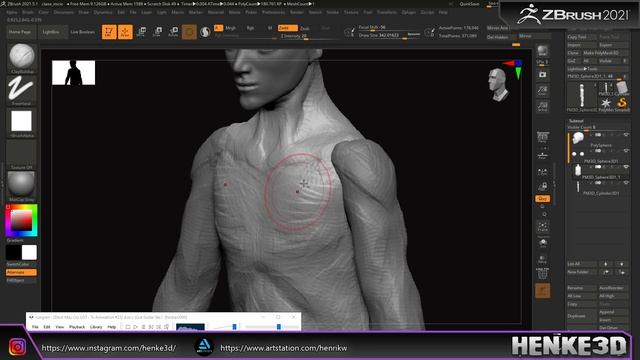Click the ArtStation logo icon

pos(204,347)
